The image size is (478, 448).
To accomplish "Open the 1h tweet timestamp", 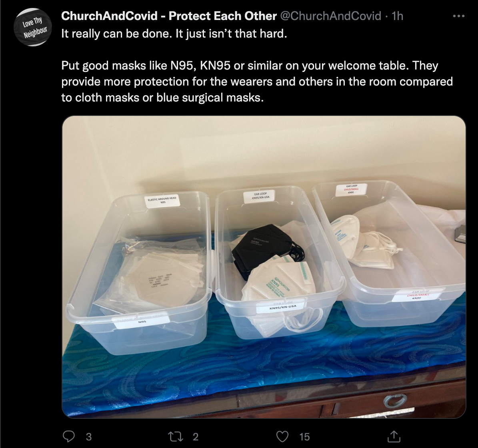I will 398,16.
